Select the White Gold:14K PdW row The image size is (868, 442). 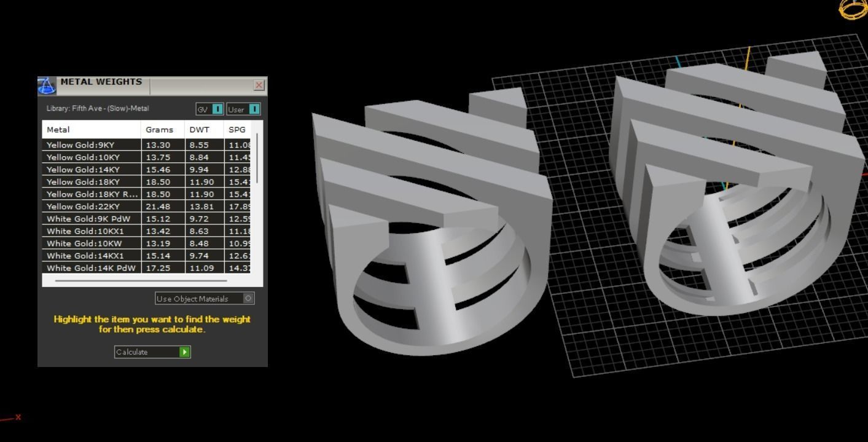point(147,268)
